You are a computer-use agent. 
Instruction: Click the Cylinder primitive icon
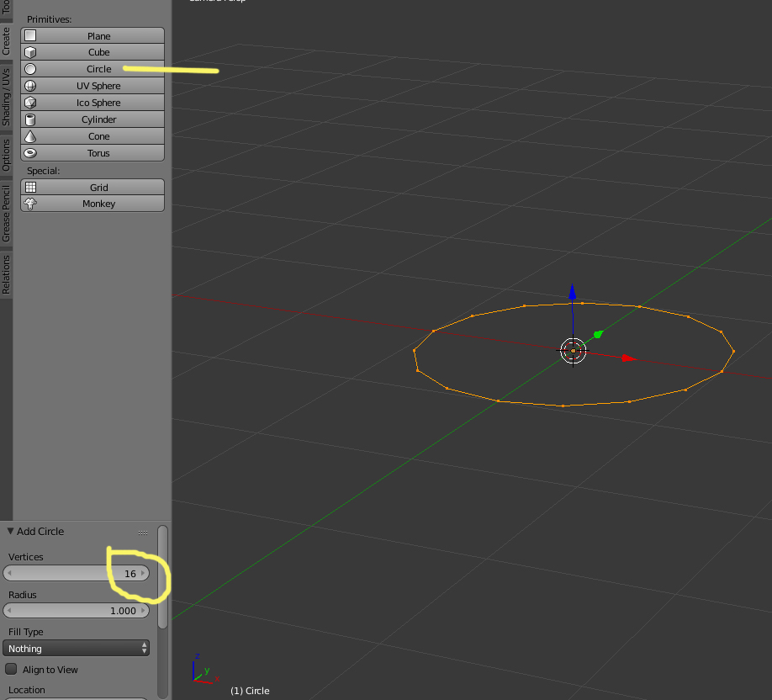[x=30, y=119]
